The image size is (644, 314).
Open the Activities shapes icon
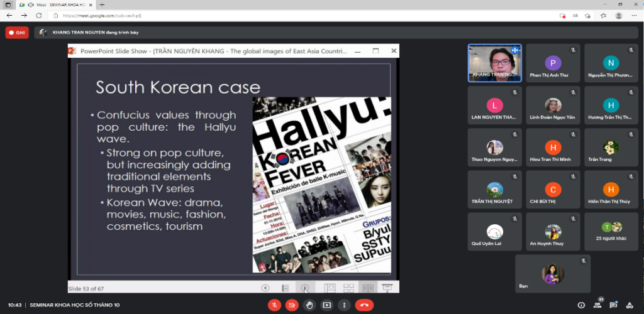(629, 305)
